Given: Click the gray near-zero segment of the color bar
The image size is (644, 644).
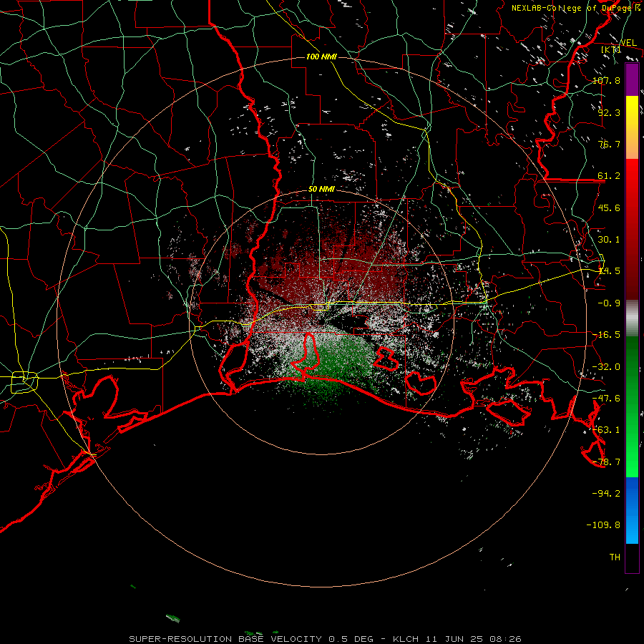Looking at the screenshot, I should (632, 318).
